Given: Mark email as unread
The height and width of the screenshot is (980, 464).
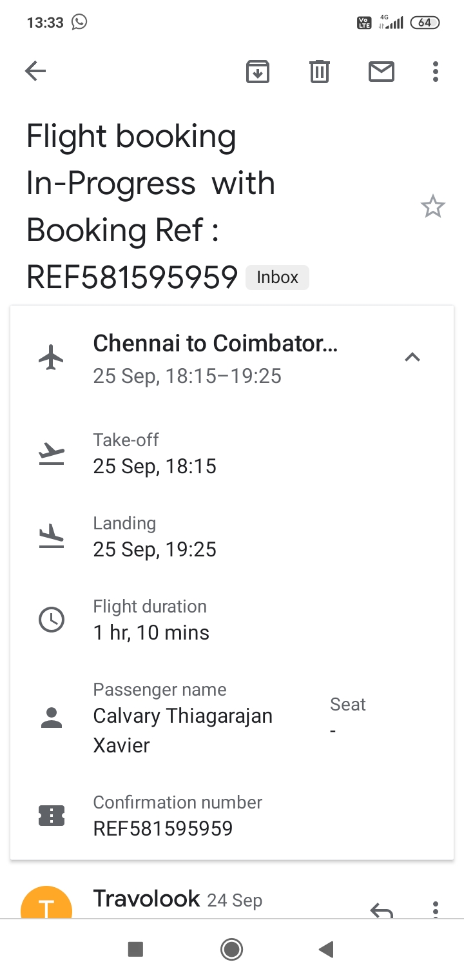Looking at the screenshot, I should click(381, 71).
